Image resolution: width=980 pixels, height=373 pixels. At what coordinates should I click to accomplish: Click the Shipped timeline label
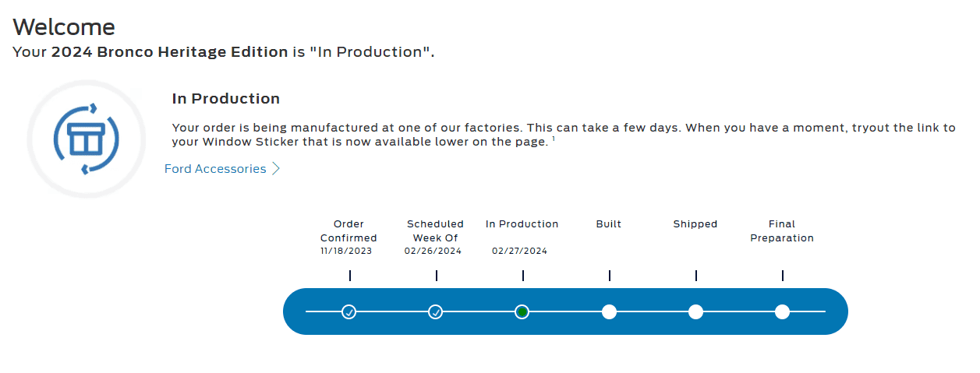point(695,224)
